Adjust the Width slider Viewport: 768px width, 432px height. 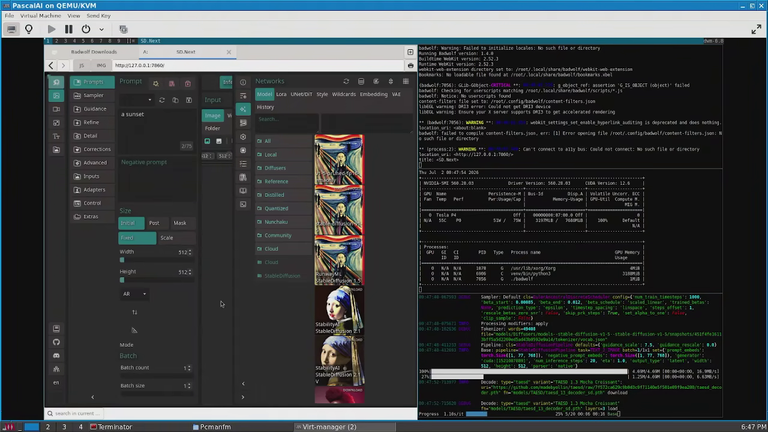(x=156, y=260)
